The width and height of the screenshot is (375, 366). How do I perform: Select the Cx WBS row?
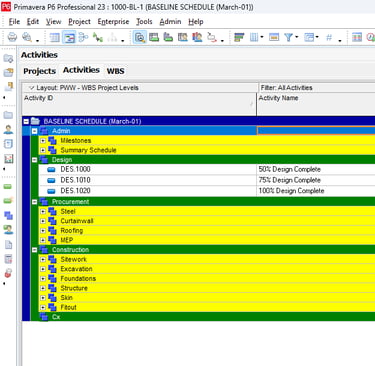coord(203,317)
